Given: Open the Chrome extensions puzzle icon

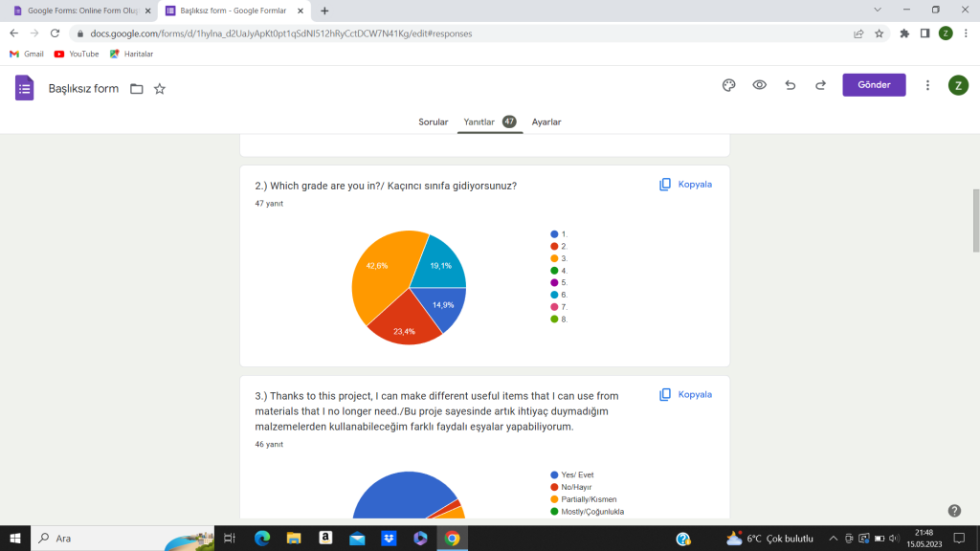Looking at the screenshot, I should 903,32.
